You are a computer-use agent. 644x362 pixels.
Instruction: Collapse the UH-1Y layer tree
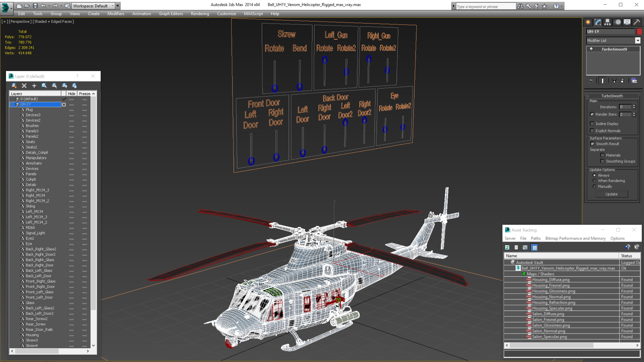[x=12, y=104]
